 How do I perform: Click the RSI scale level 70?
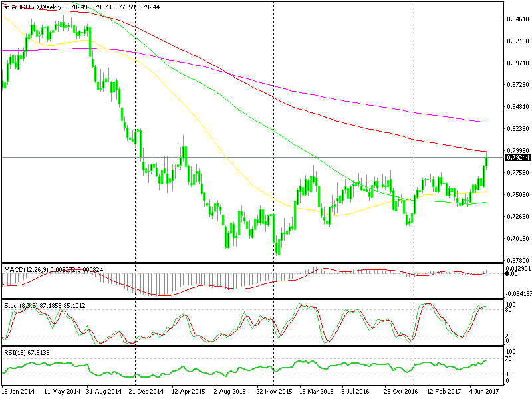point(509,359)
